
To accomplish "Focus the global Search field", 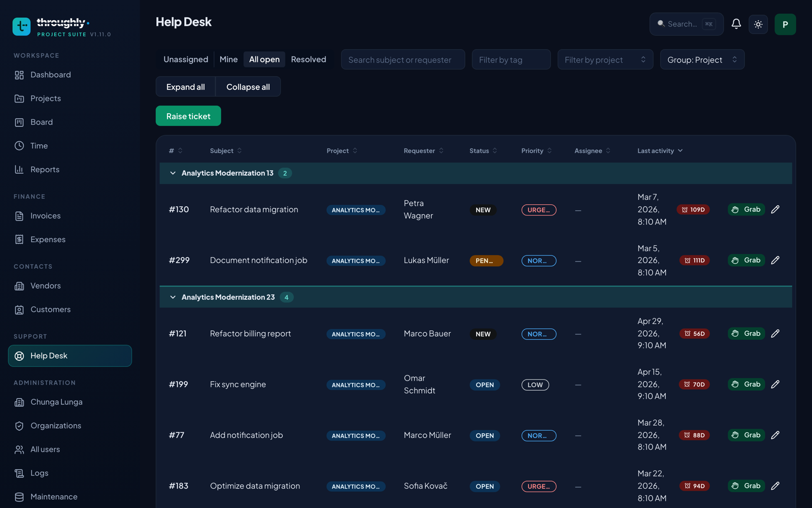I will [x=687, y=24].
